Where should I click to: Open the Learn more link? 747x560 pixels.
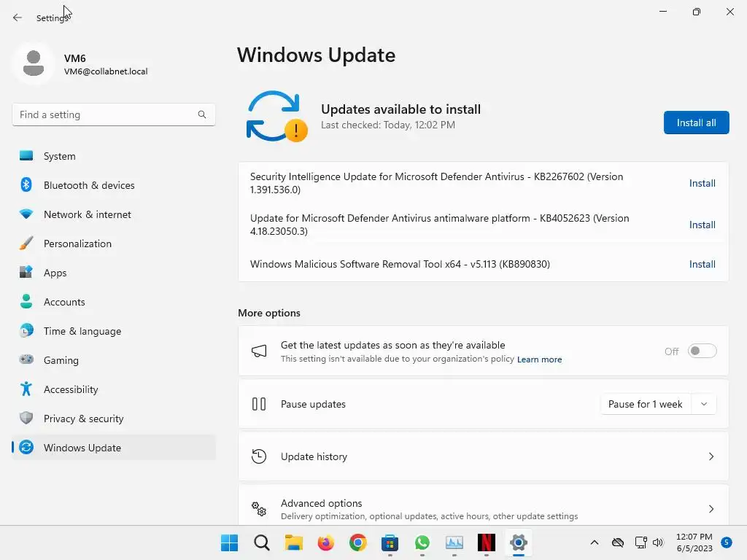(x=539, y=359)
